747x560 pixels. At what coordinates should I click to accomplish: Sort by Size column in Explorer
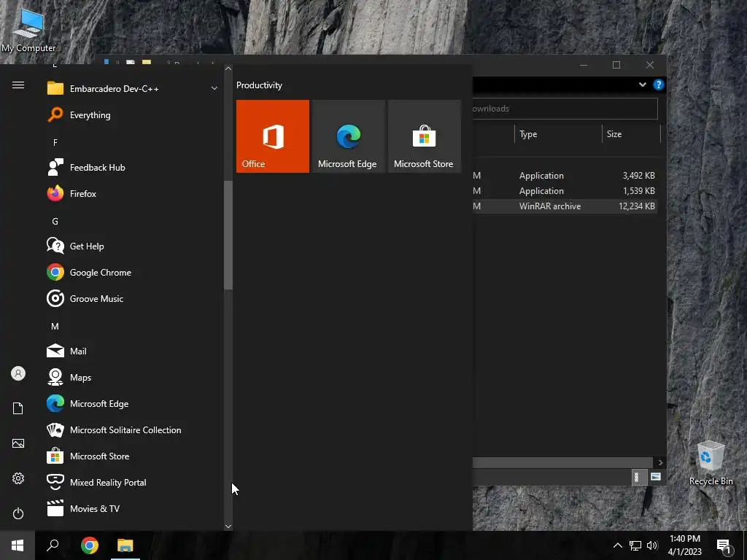pos(631,134)
